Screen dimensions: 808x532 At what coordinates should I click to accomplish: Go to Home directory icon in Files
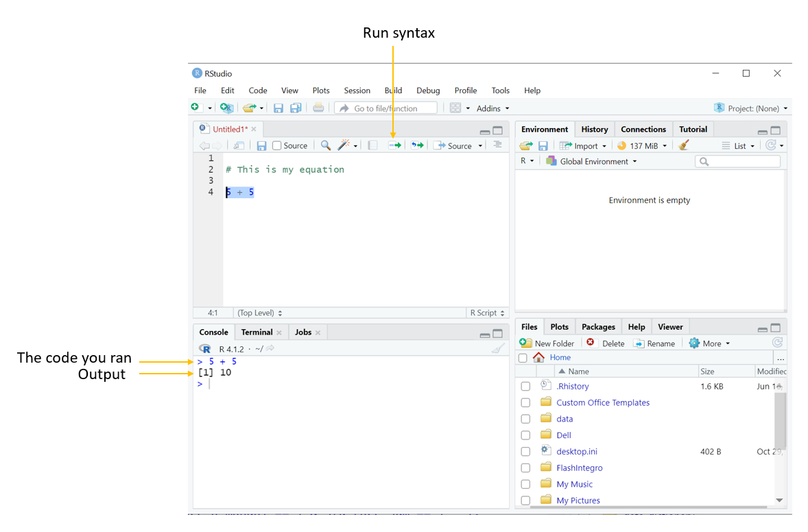pos(538,357)
